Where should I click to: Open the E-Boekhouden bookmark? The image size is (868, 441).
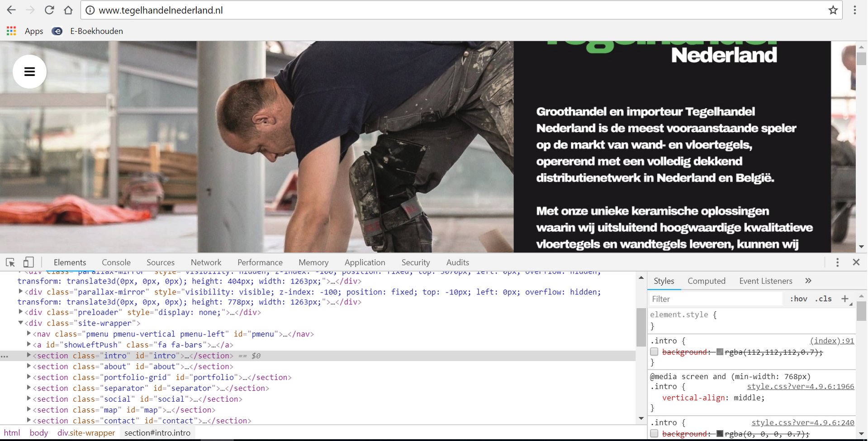pos(87,31)
